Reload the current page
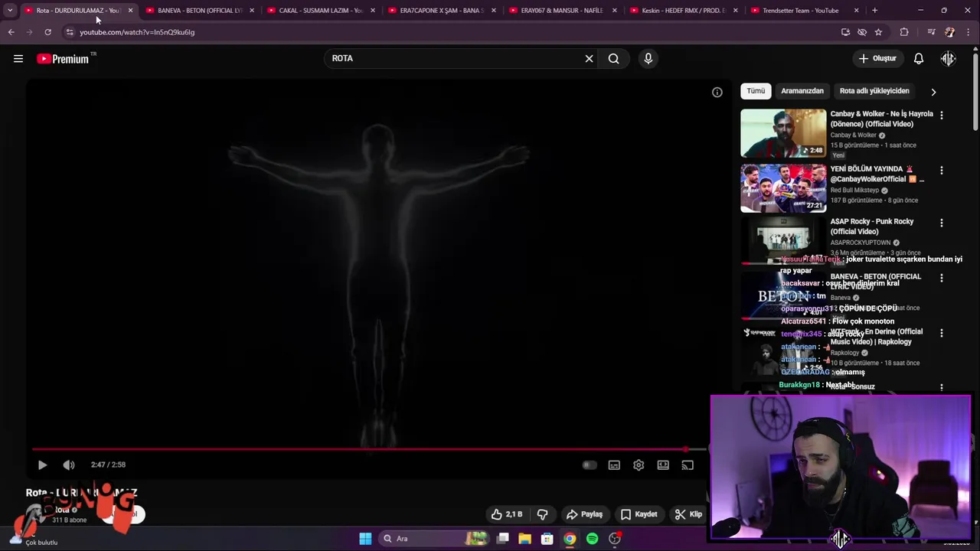This screenshot has width=980, height=551. point(47,32)
